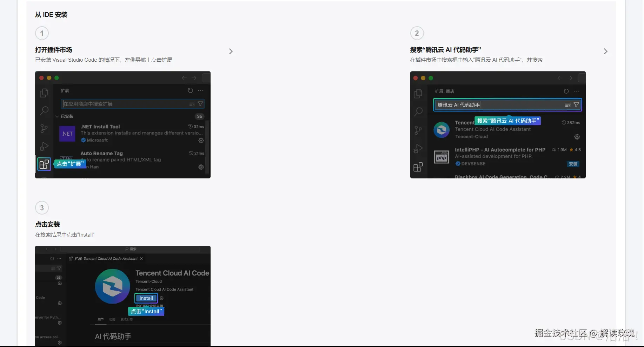The height and width of the screenshot is (347, 644).
Task: Click the back arrow in step 2 title bar
Action: [560, 78]
